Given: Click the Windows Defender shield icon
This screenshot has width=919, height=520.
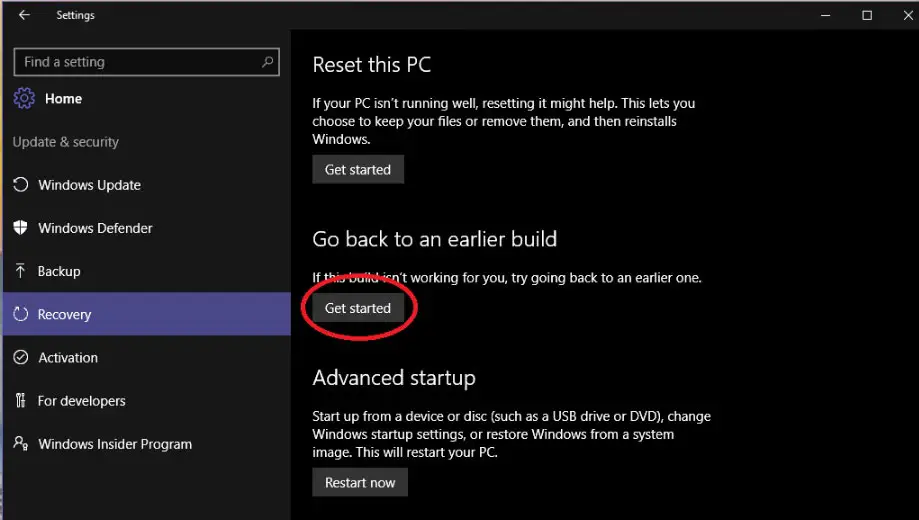Looking at the screenshot, I should (x=20, y=228).
